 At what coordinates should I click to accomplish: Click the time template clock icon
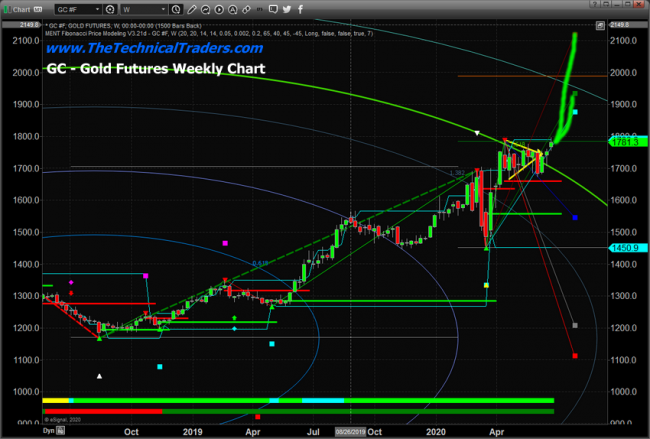[176, 9]
